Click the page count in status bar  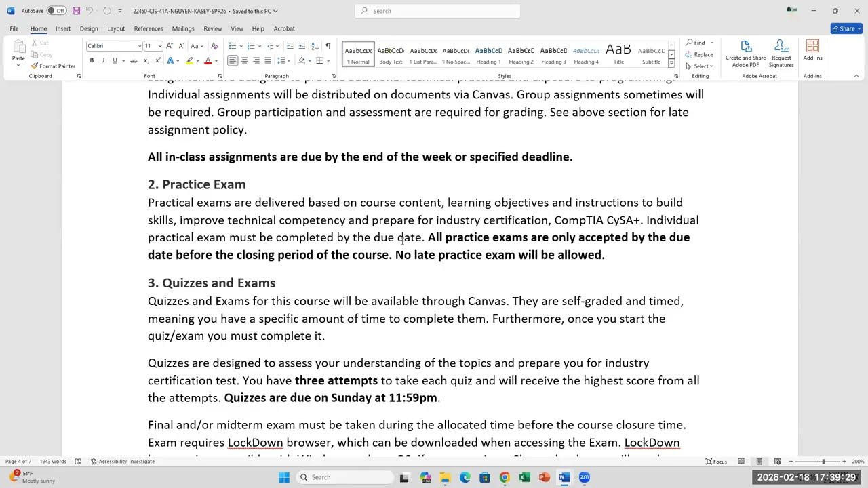(x=18, y=462)
